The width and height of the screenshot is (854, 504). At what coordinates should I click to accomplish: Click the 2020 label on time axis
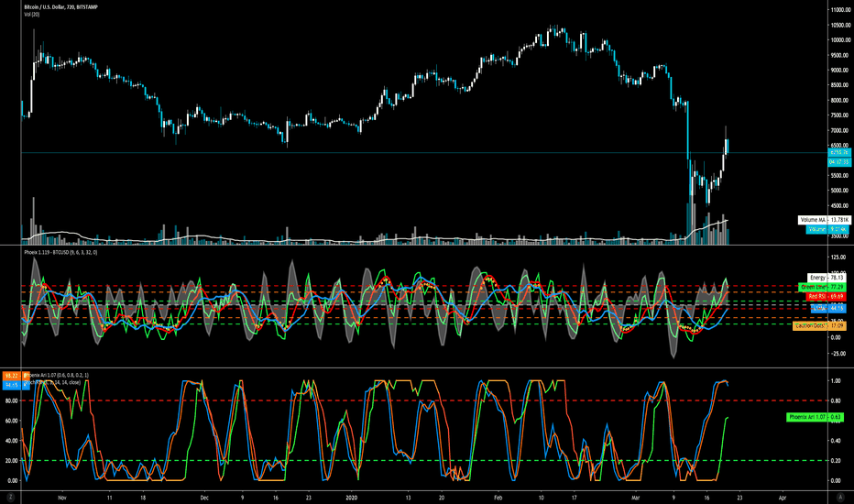click(x=351, y=498)
